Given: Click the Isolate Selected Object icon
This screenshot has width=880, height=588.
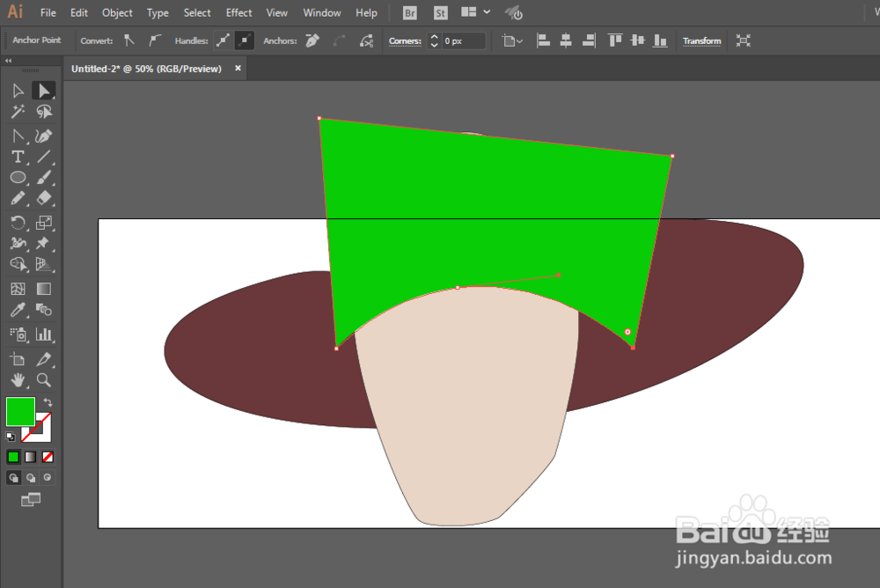Looking at the screenshot, I should (x=743, y=40).
